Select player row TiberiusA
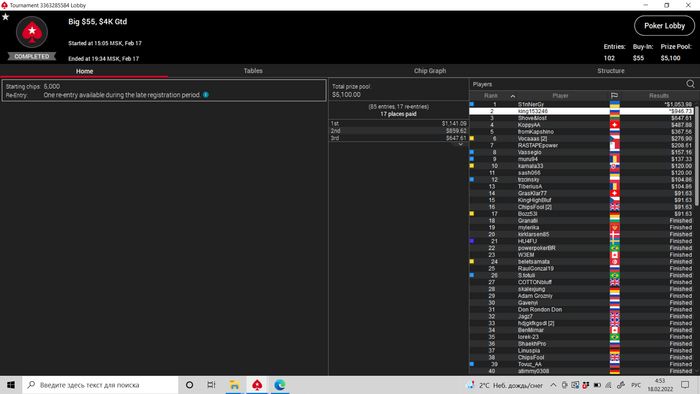Screen dimensions: 700x394 click(582, 187)
